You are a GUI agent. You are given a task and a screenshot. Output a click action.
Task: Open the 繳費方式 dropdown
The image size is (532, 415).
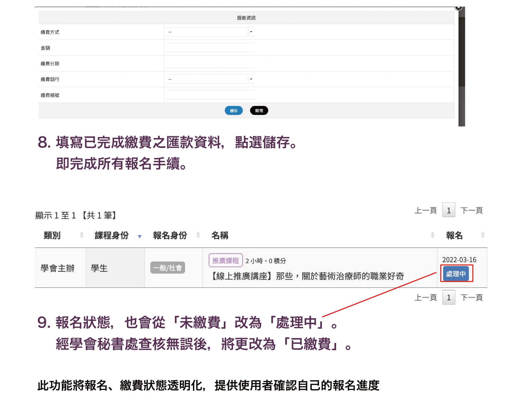(210, 32)
